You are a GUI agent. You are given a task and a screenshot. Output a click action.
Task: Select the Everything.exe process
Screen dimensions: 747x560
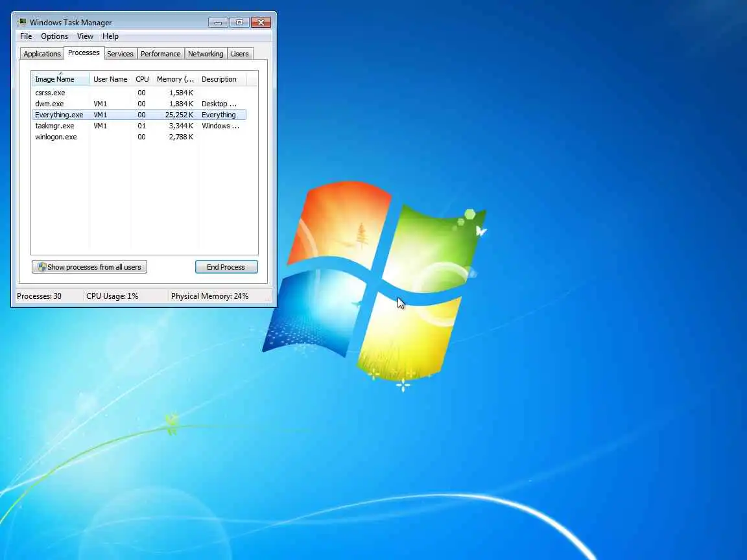click(x=139, y=115)
